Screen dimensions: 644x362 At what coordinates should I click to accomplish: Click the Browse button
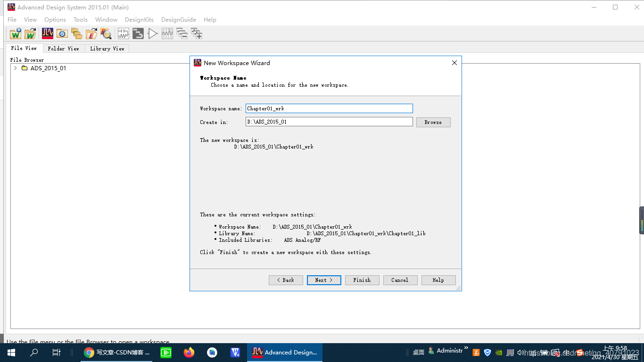pos(433,122)
